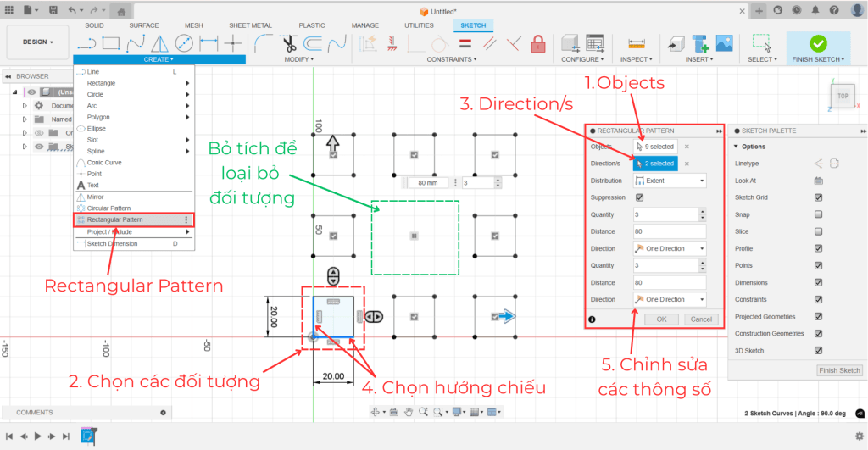Click the Look At icon in Sketch Palette
Screen dimensions: 868x450
coord(818,181)
